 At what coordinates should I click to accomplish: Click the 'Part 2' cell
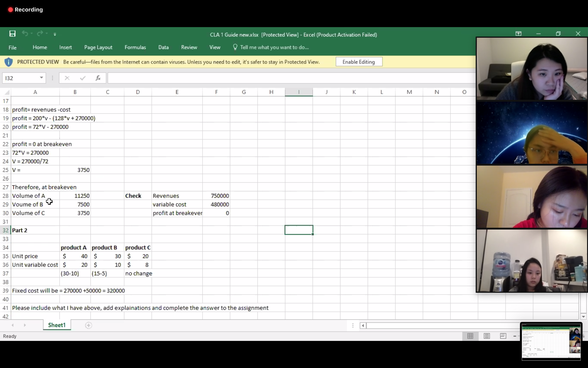point(35,230)
